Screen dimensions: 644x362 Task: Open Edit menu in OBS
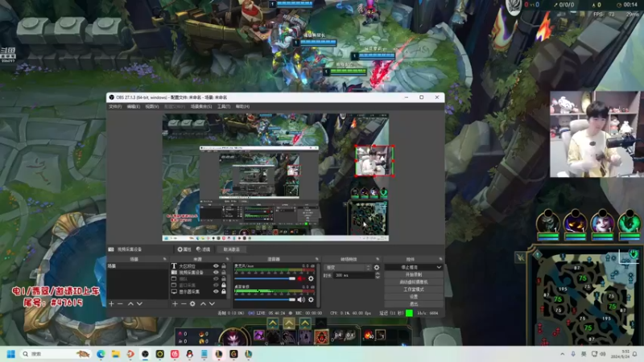point(134,107)
